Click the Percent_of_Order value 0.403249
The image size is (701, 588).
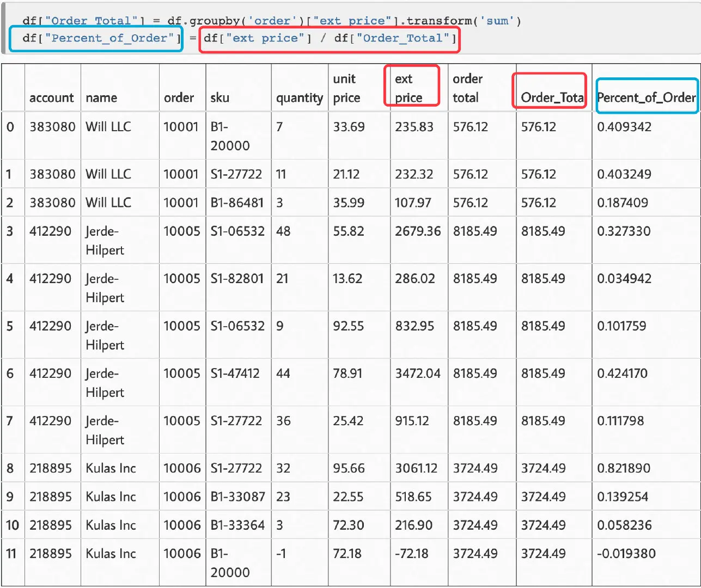pyautogui.click(x=624, y=174)
